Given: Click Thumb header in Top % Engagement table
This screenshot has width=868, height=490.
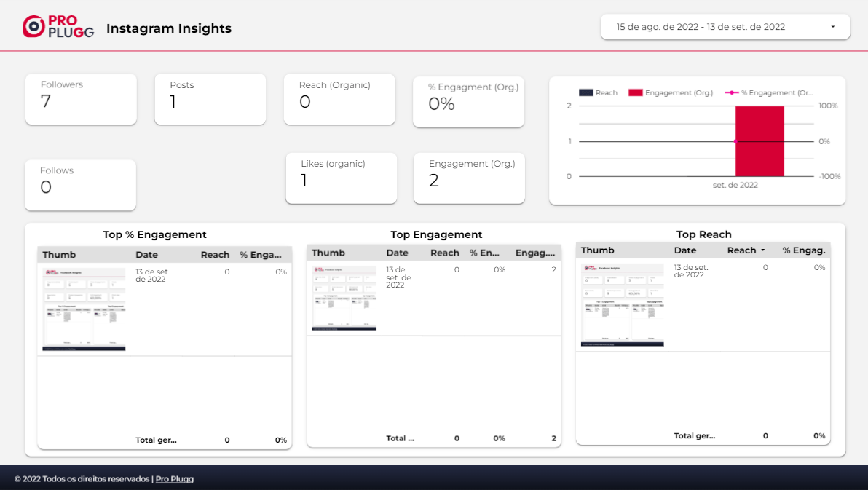Looking at the screenshot, I should coord(59,255).
